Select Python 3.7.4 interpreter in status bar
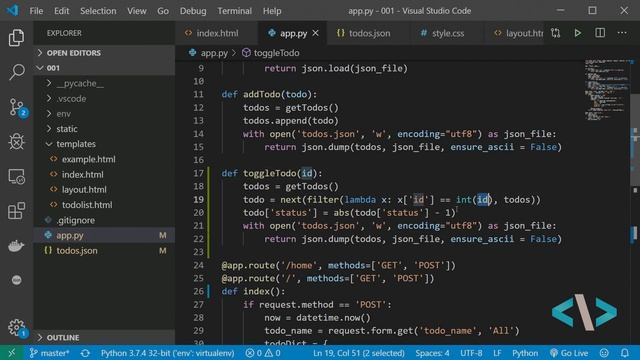This screenshot has width=640, height=360. [x=167, y=353]
